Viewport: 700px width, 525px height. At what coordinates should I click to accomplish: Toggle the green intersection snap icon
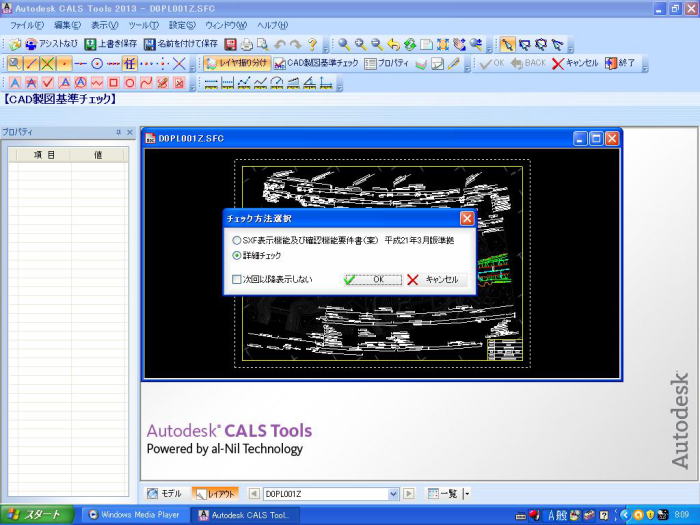(x=47, y=64)
